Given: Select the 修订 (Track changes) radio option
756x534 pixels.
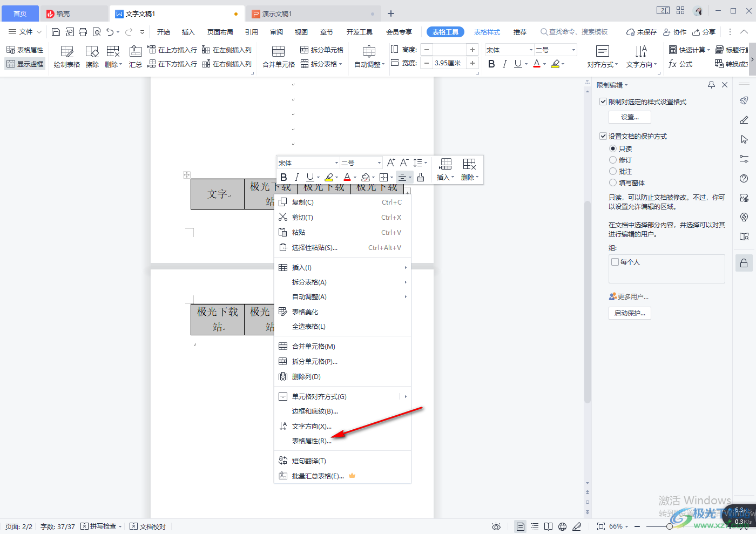Looking at the screenshot, I should click(613, 160).
